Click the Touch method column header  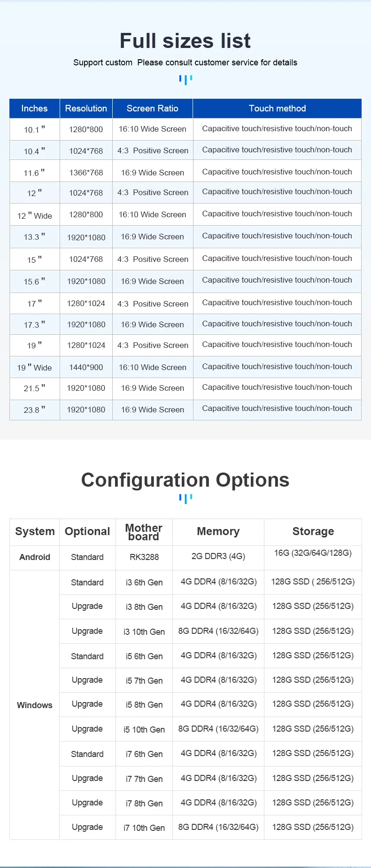[x=277, y=109]
